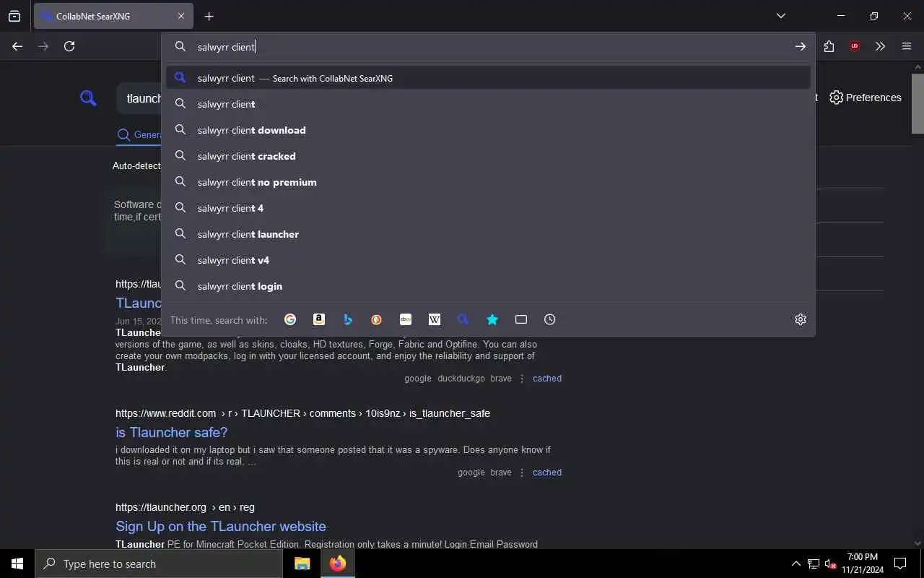924x578 pixels.
Task: Click the page vertical scrollbar thumb
Action: pos(918,103)
